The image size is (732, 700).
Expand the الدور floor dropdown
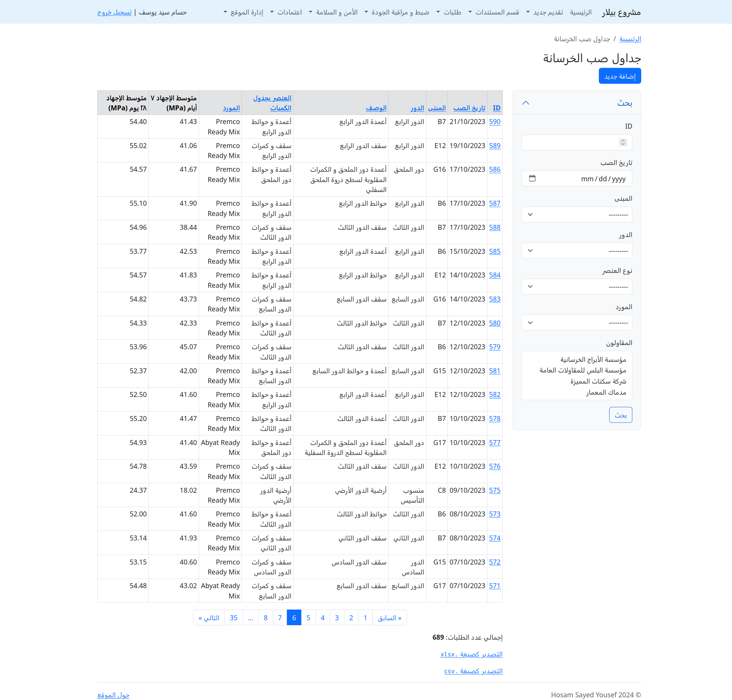pos(576,251)
